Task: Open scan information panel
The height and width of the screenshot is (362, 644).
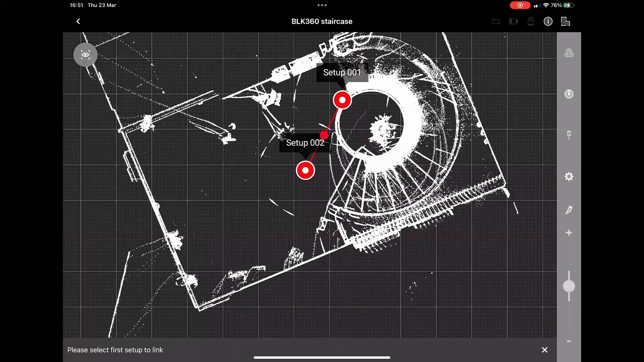Action: [548, 21]
